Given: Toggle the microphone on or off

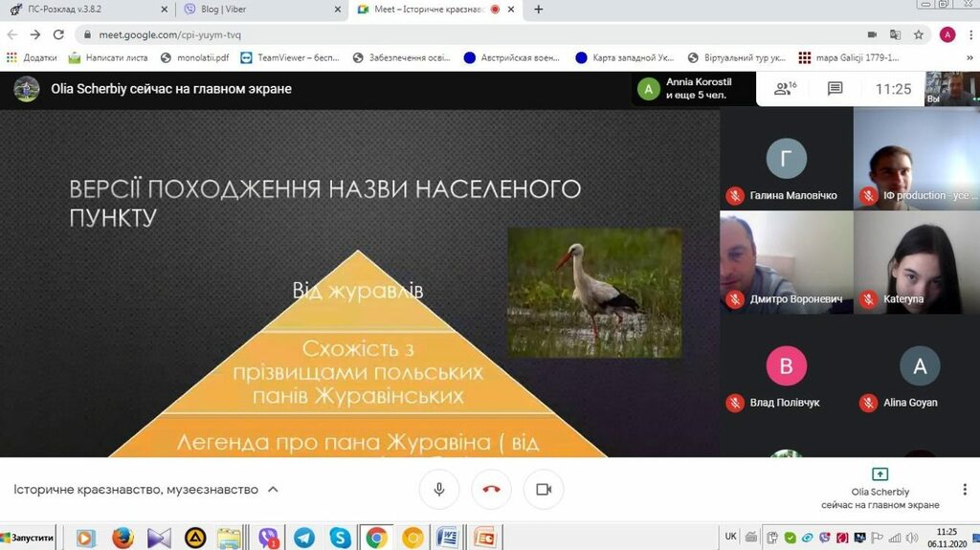Looking at the screenshot, I should (439, 489).
